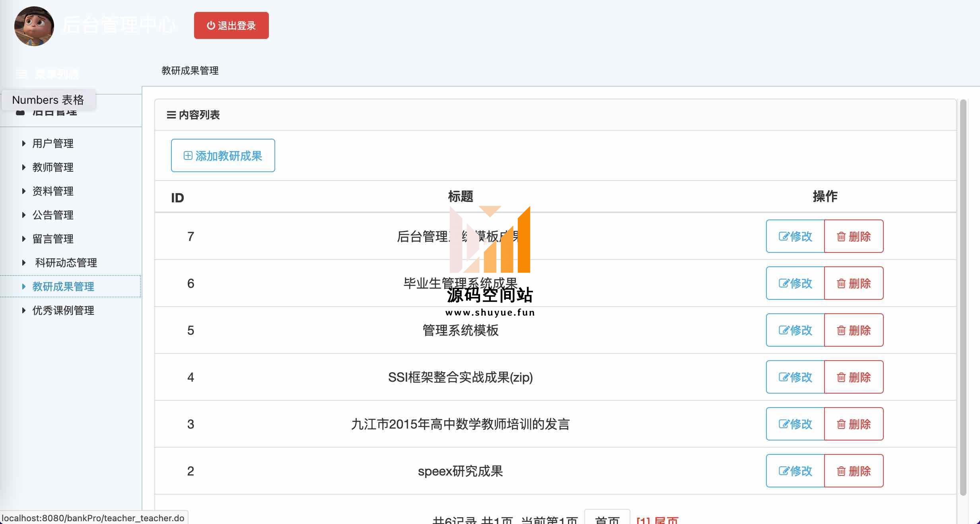The width and height of the screenshot is (980, 524).
Task: Click ID cell 2
Action: click(x=191, y=471)
